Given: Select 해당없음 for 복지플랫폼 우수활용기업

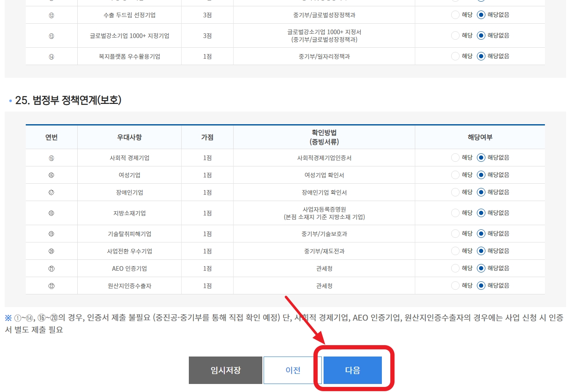Looking at the screenshot, I should pos(481,56).
